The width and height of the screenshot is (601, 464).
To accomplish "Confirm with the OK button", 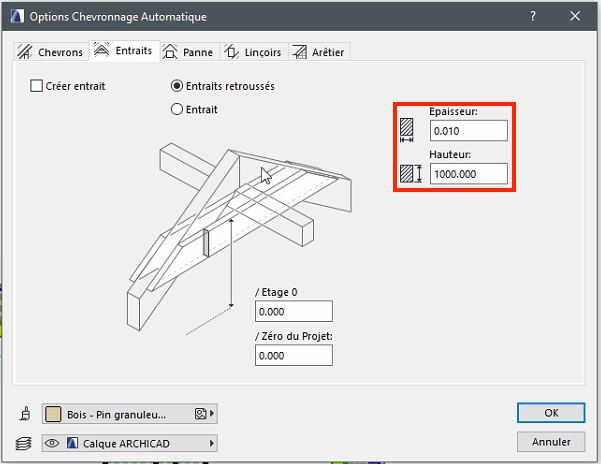I will point(551,413).
